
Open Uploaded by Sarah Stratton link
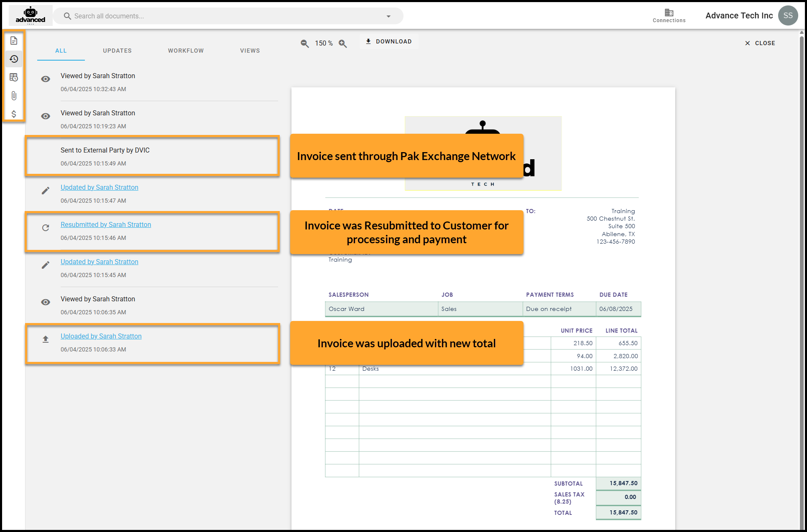tap(101, 336)
